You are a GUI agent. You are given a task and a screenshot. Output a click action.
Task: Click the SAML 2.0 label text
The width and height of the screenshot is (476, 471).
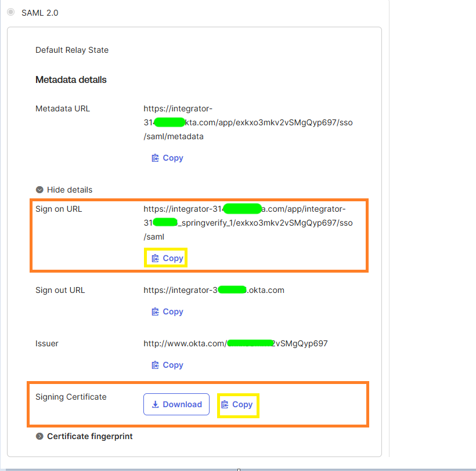[x=40, y=12]
